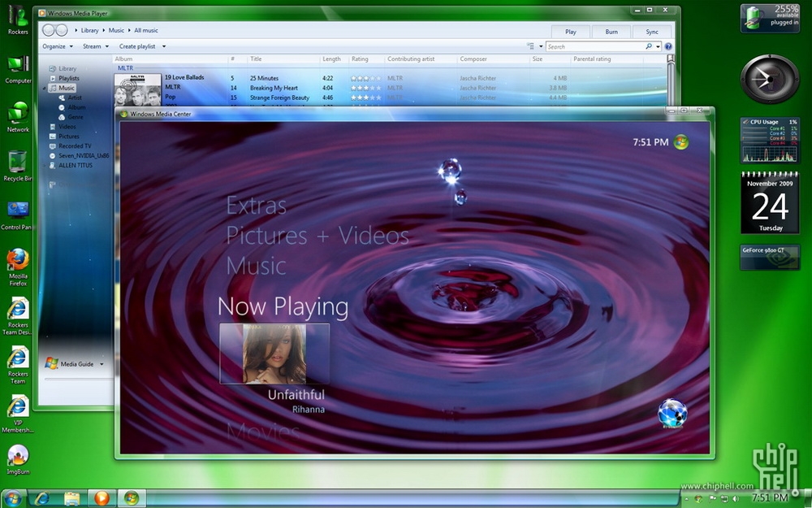
Task: Set star rating for Breaking My Heart
Action: [x=365, y=88]
